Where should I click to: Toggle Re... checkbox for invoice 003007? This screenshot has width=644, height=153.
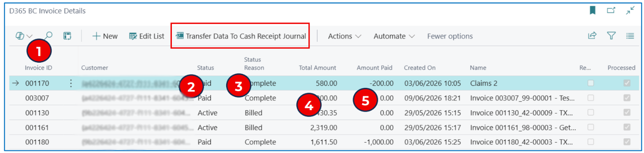(591, 98)
